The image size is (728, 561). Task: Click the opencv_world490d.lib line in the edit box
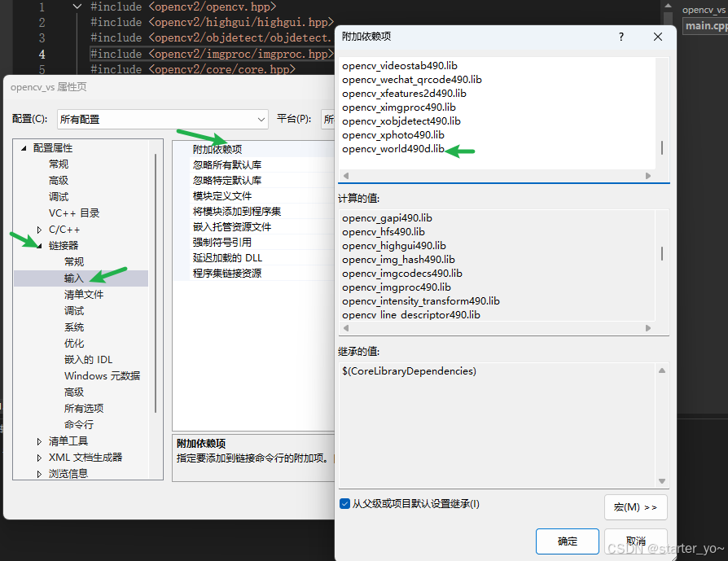click(393, 149)
